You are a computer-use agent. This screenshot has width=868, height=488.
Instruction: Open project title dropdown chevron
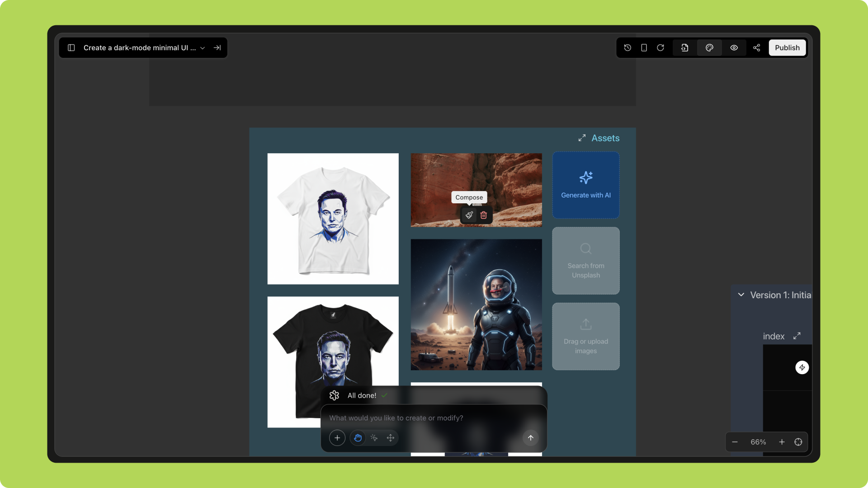[203, 48]
